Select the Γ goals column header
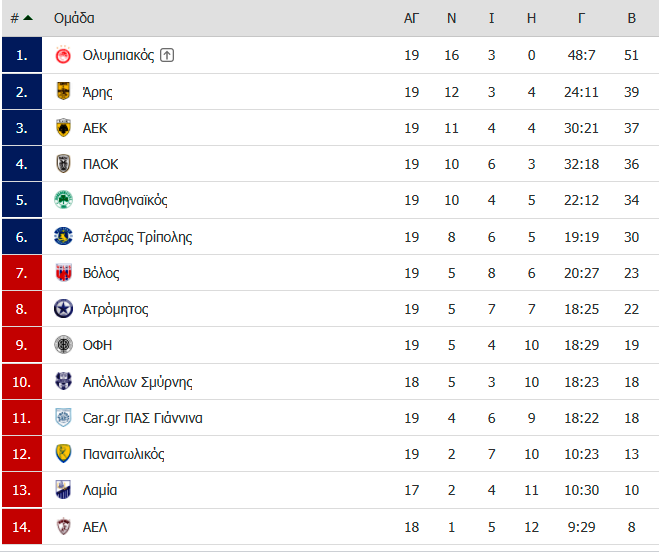Screen dimensions: 659x552 (581, 18)
